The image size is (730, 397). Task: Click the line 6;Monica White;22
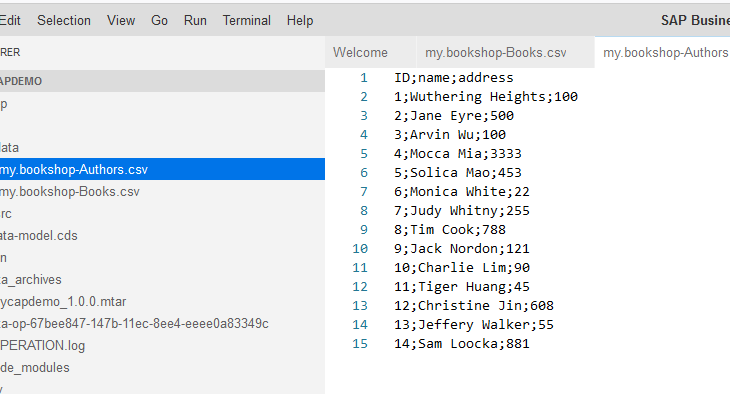[x=462, y=192]
